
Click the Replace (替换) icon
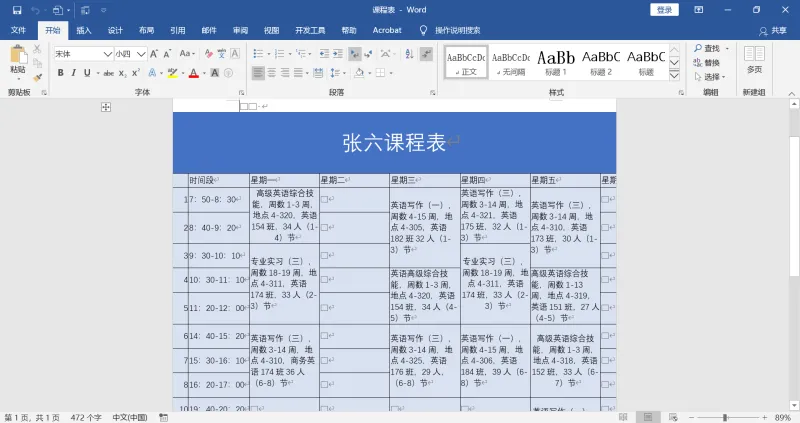click(707, 63)
